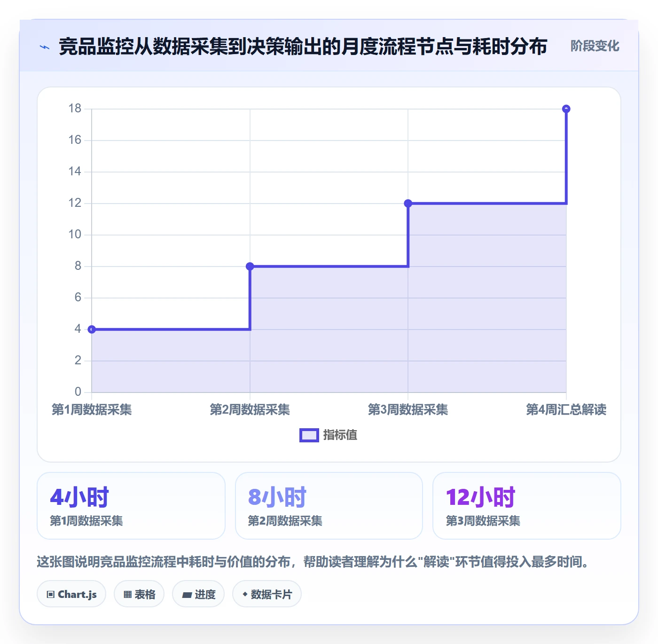Toggle the 指标值 legend swatch
658x644 pixels.
tap(309, 435)
